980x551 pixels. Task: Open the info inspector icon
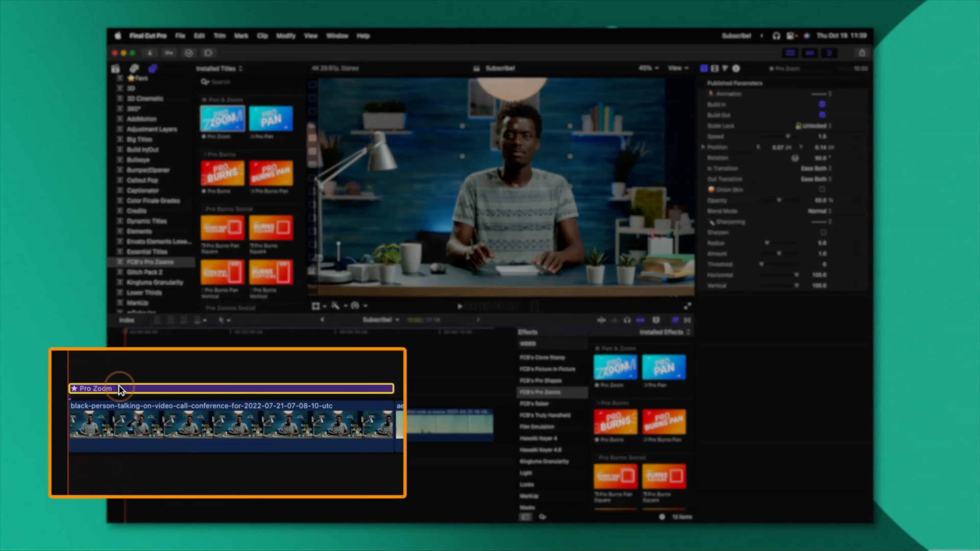[736, 68]
